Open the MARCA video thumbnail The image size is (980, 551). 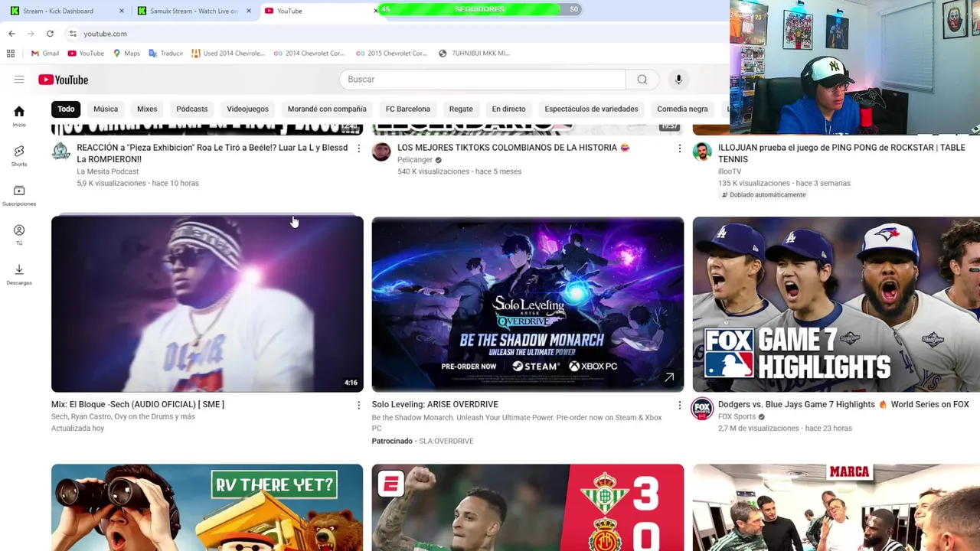coord(836,507)
